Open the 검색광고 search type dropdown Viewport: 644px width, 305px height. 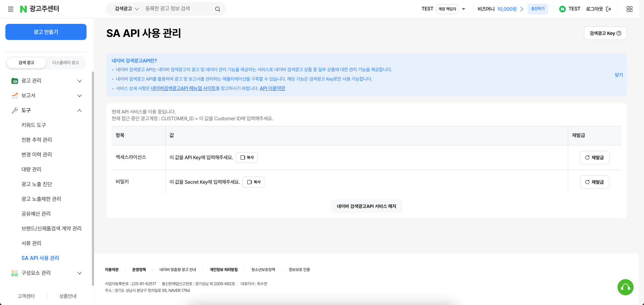pyautogui.click(x=127, y=9)
